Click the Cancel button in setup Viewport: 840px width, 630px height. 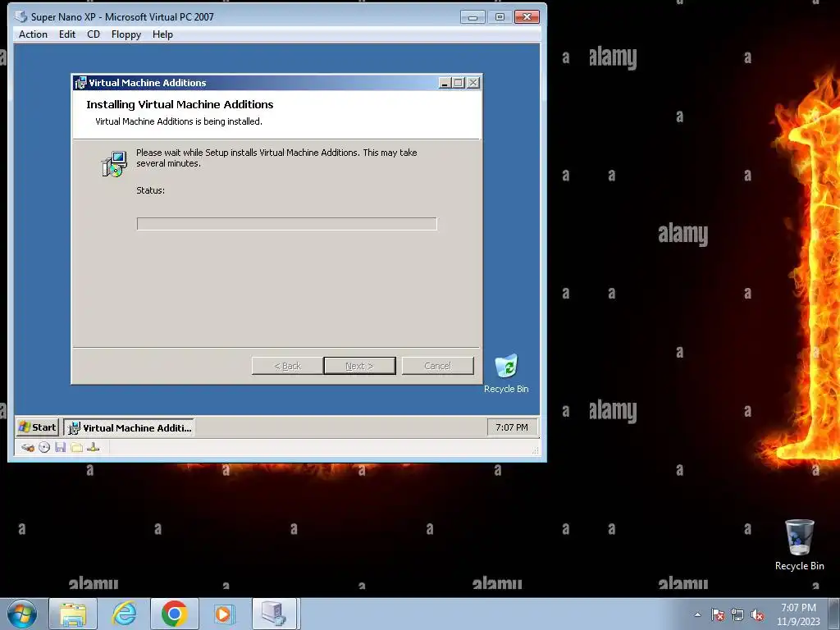438,366
